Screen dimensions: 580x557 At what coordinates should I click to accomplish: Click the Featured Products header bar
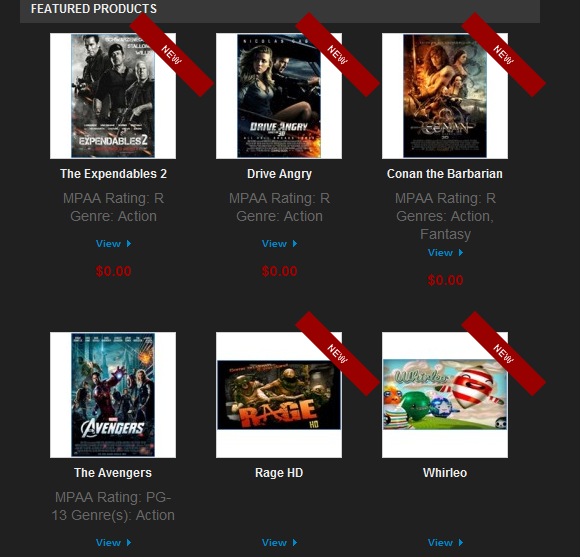point(280,10)
